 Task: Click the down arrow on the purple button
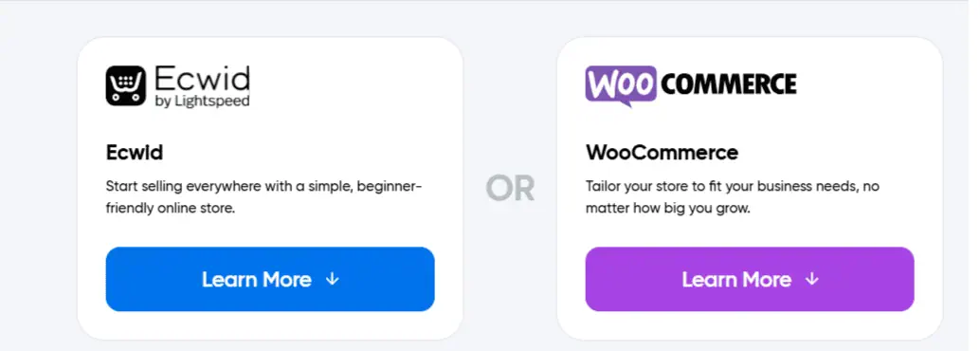[812, 279]
